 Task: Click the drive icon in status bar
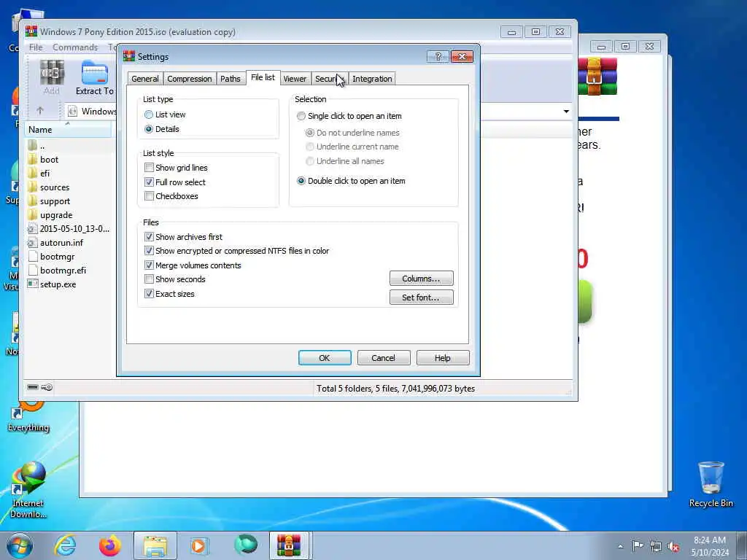coord(32,387)
